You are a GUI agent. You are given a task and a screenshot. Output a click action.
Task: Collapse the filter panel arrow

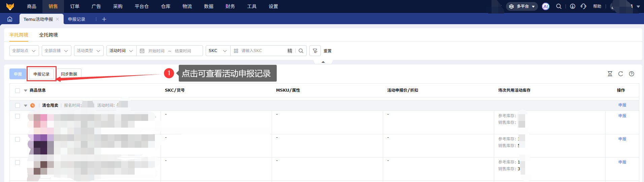tap(323, 62)
